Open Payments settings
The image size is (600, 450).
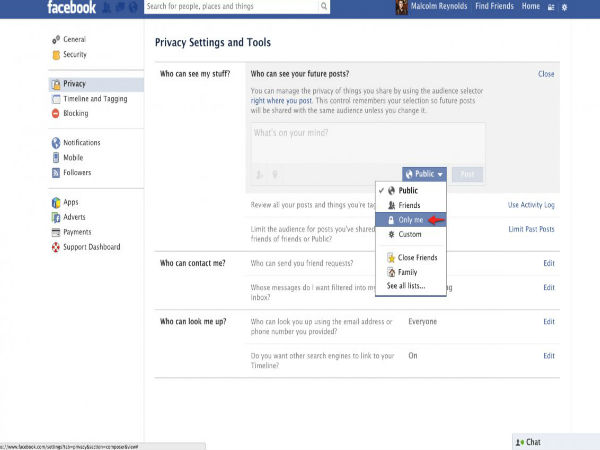pyautogui.click(x=77, y=232)
